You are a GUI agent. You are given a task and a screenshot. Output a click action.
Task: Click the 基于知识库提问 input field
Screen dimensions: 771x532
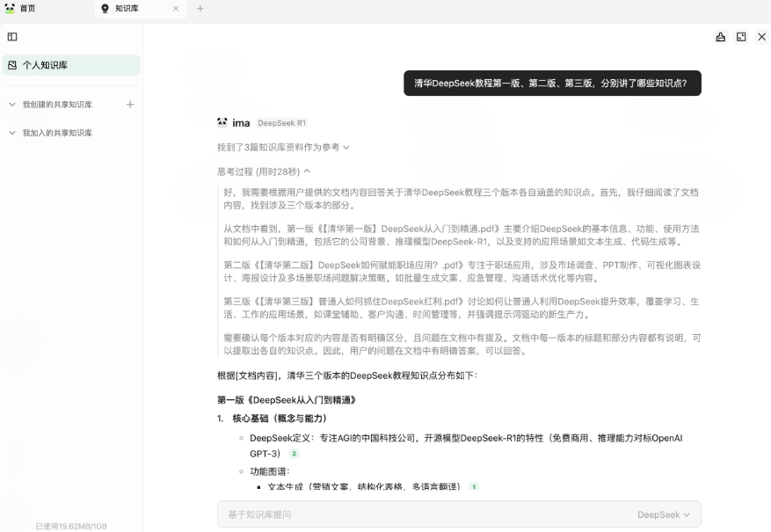(x=459, y=514)
